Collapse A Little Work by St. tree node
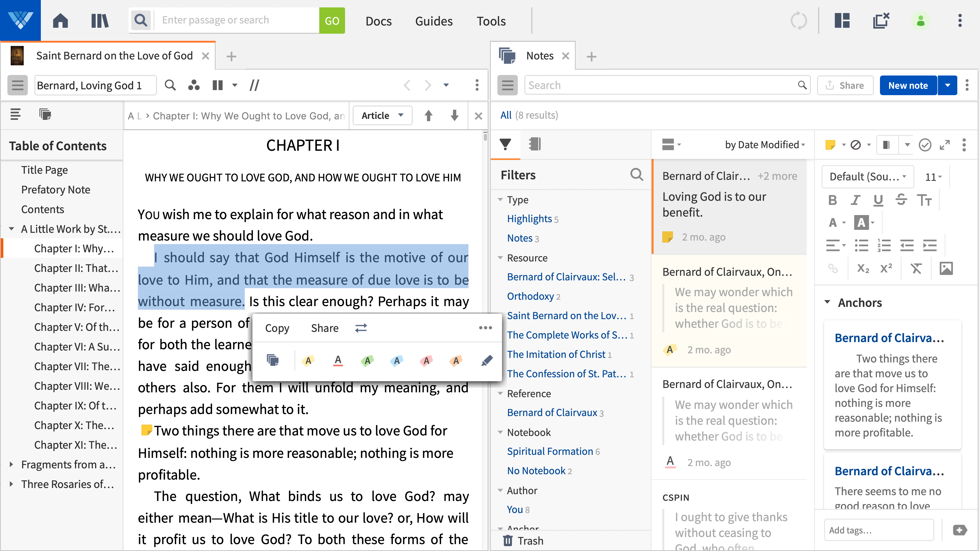Screen dimensions: 980x551 coord(11,229)
